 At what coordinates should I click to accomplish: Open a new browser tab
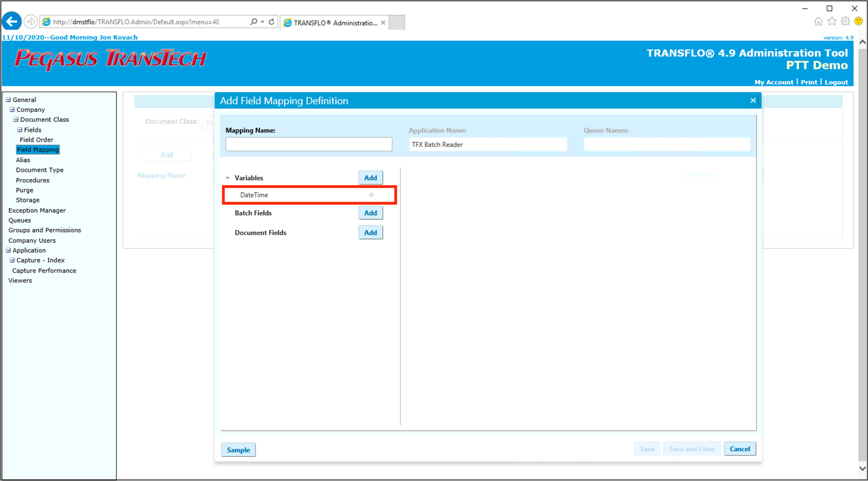396,22
